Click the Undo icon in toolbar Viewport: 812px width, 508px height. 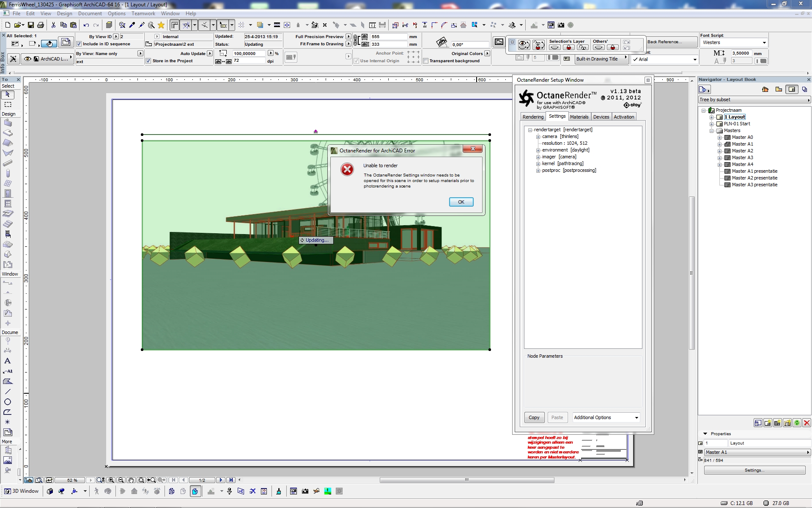[86, 25]
